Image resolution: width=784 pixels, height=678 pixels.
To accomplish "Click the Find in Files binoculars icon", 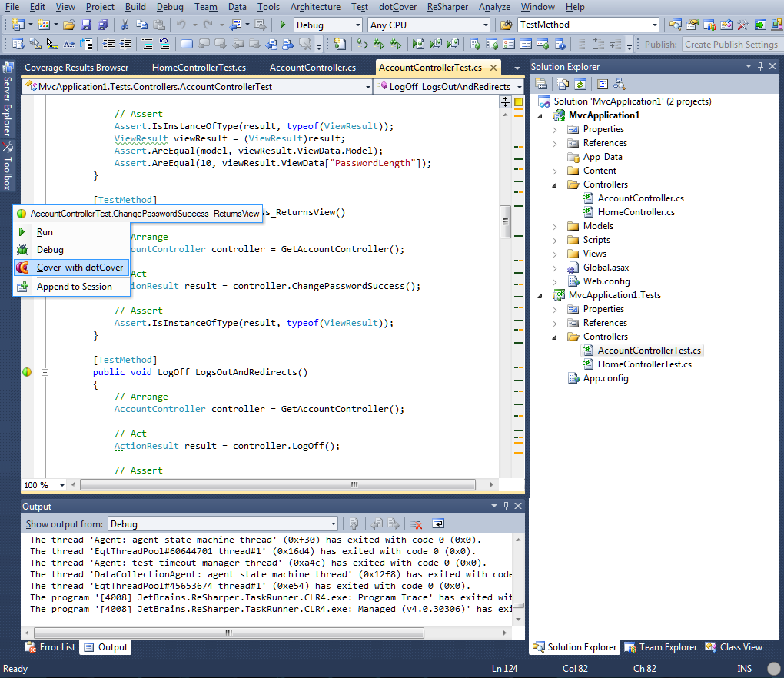I will [506, 25].
